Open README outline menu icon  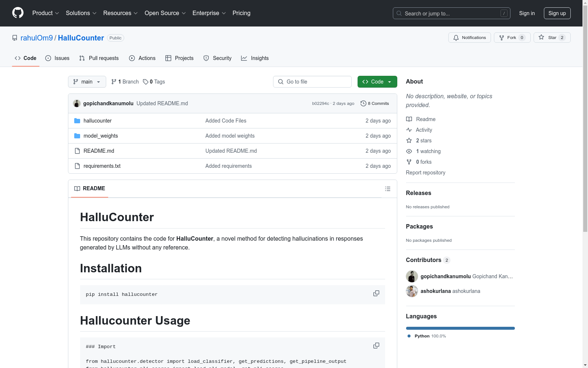[388, 189]
